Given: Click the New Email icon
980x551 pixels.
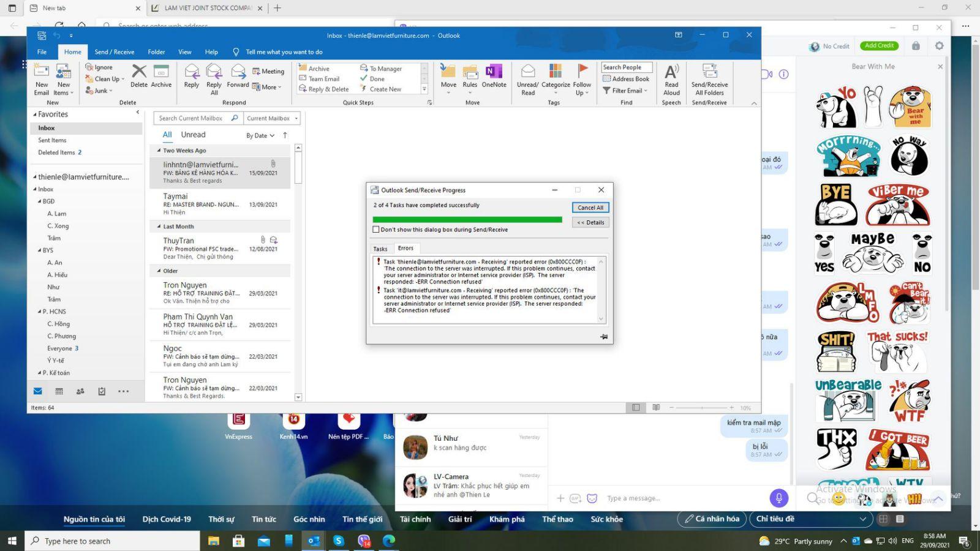Looking at the screenshot, I should [41, 72].
